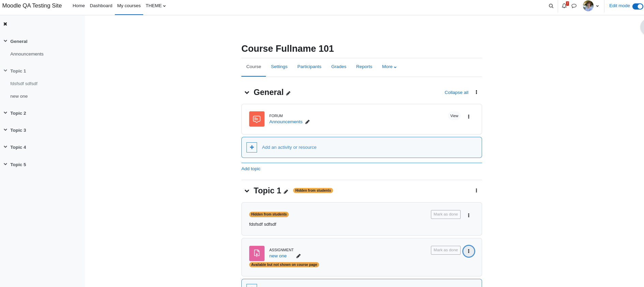Mark fdsfsdf sdfsdf as done
Viewport: 644px width, 287px height.
click(446, 214)
